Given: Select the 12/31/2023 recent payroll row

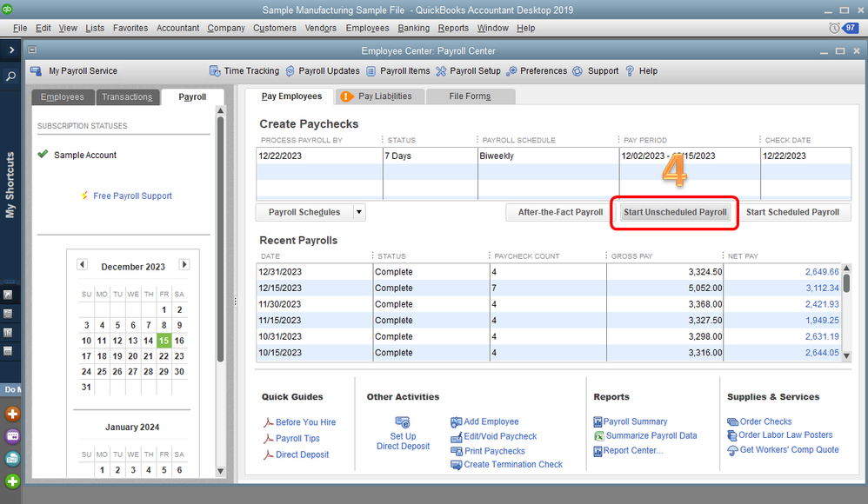Looking at the screenshot, I should click(548, 272).
